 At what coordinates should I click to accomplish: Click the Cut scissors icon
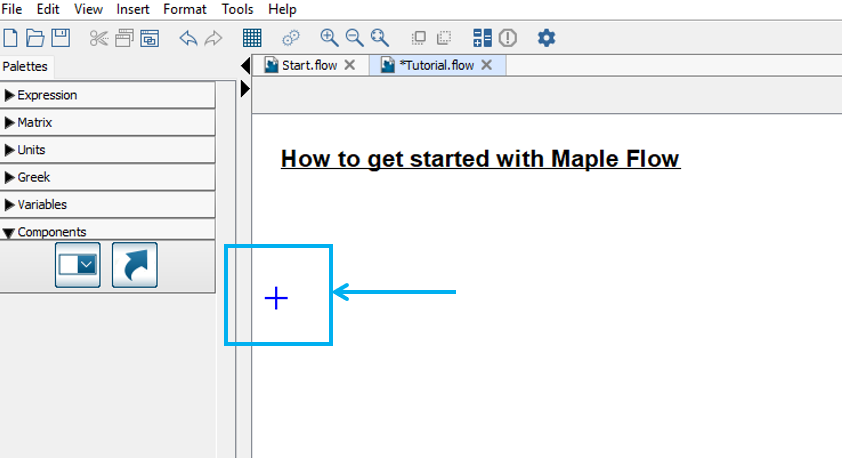(99, 38)
